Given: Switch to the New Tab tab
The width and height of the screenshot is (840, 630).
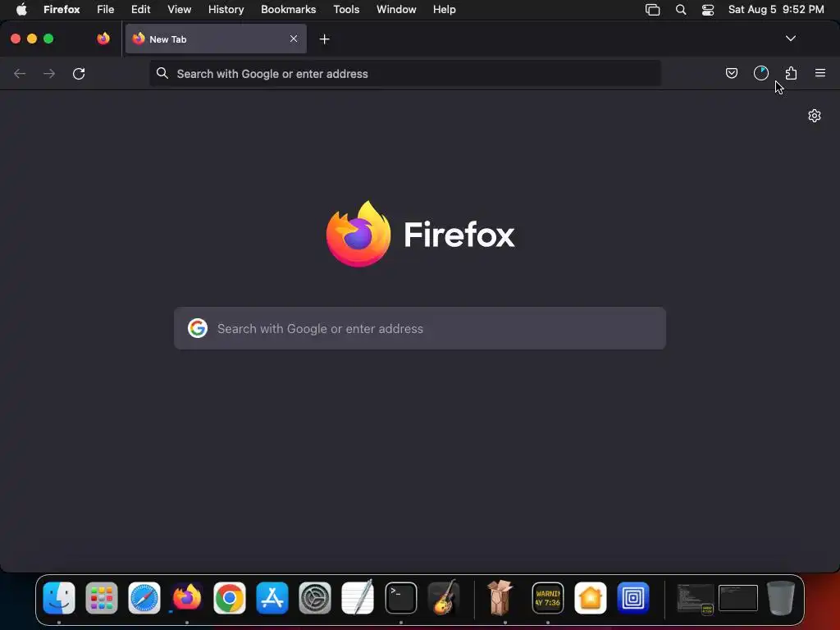Looking at the screenshot, I should (216, 39).
